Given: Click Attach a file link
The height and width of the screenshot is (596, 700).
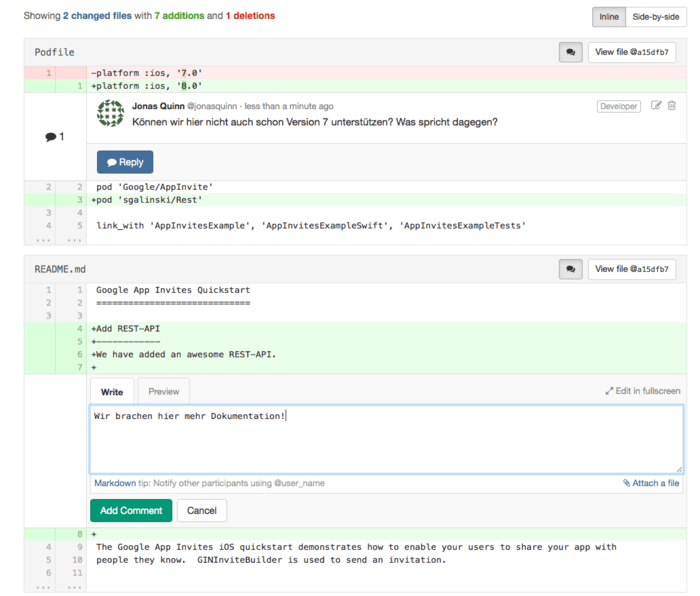Looking at the screenshot, I should click(651, 483).
